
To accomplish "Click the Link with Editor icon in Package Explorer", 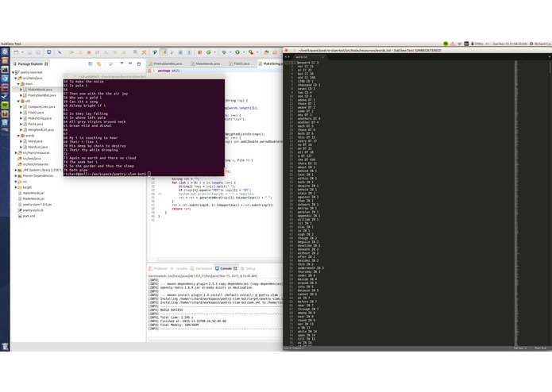I will (99, 63).
